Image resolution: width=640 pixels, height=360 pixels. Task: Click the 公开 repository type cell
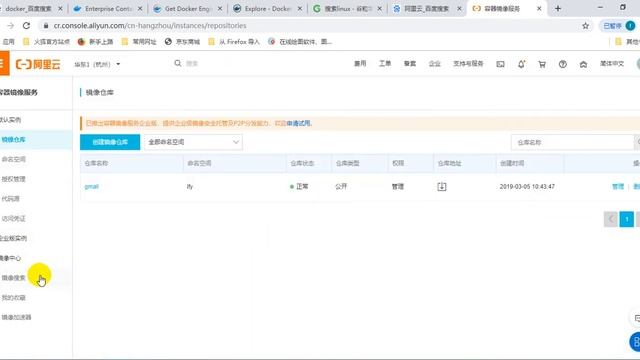pos(341,187)
